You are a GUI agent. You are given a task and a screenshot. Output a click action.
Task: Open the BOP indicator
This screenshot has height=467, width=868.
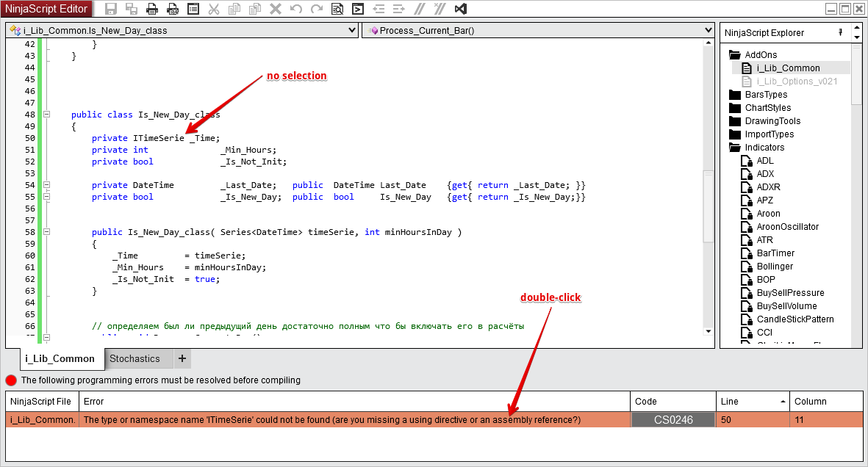point(766,280)
